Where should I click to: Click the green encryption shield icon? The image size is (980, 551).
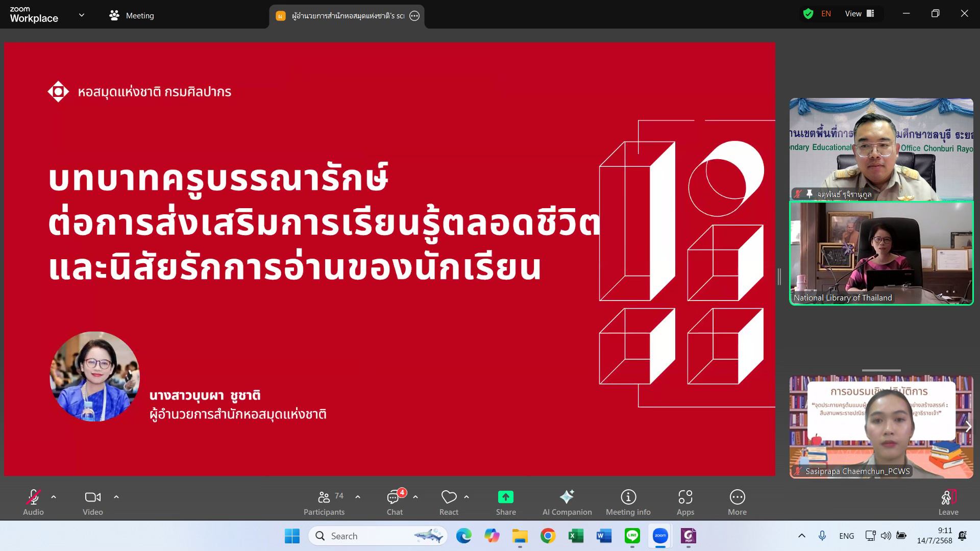click(x=808, y=14)
